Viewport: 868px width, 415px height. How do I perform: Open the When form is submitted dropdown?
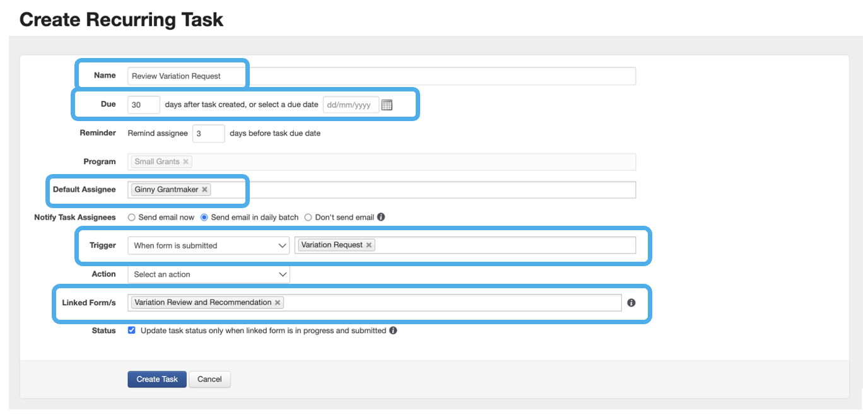[208, 245]
